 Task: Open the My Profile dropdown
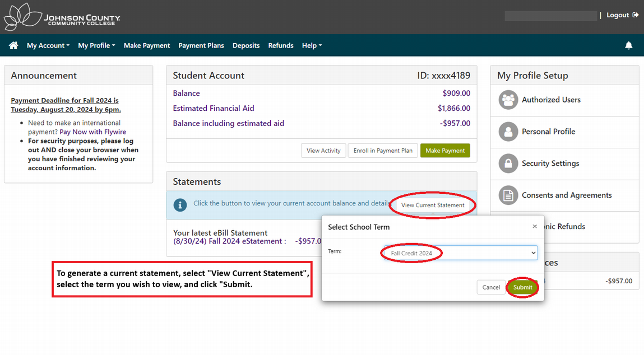96,45
